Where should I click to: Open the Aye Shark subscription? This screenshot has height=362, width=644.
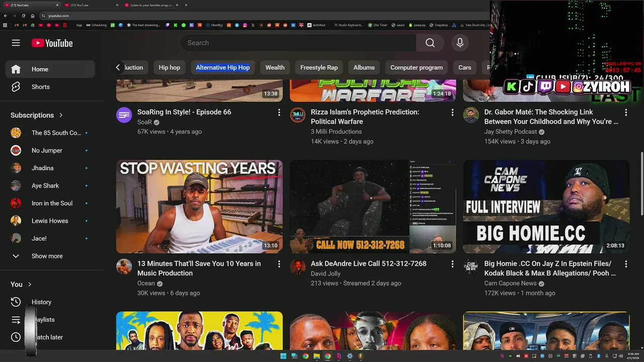pyautogui.click(x=50, y=186)
